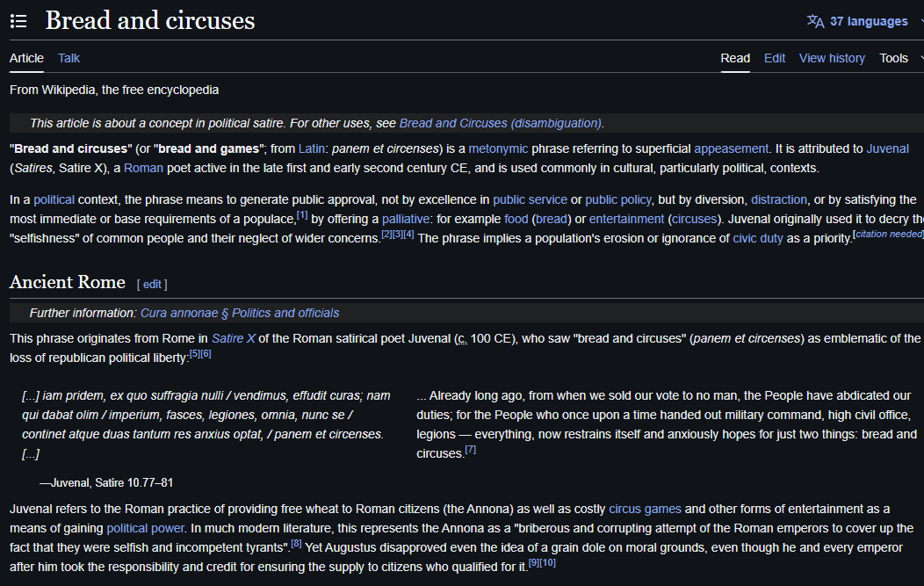Expand the Tools menu
924x586 pixels.
point(893,58)
